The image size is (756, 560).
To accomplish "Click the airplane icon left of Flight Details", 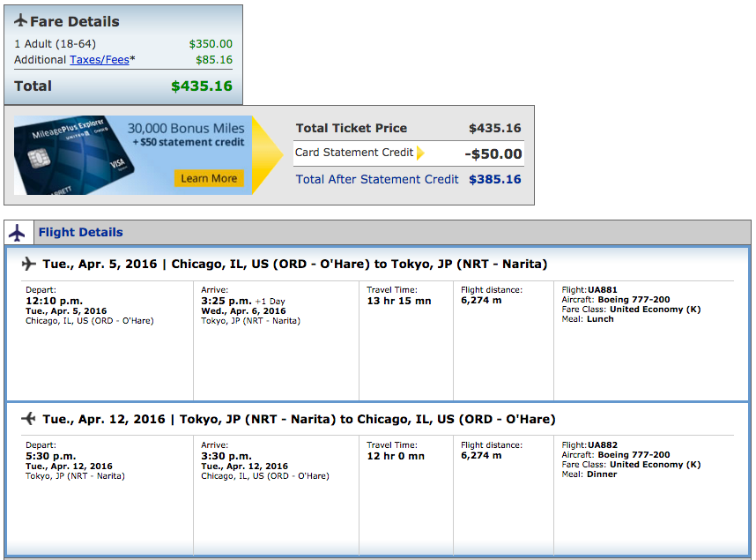I will point(17,233).
